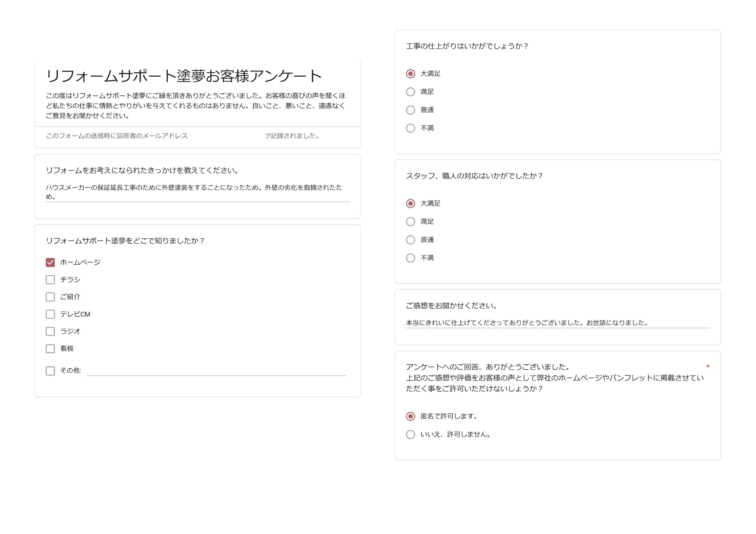The width and height of the screenshot is (756, 534).
Task: Choose 匿名で許可します option
Action: (410, 416)
